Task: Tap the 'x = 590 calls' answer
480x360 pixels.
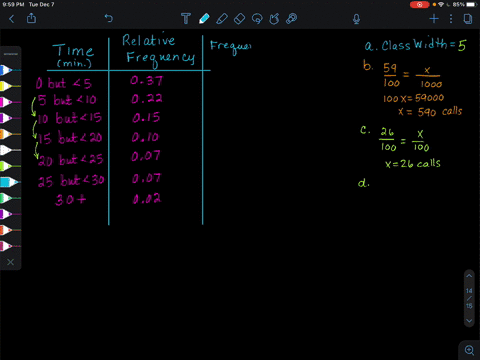Action: [430, 111]
